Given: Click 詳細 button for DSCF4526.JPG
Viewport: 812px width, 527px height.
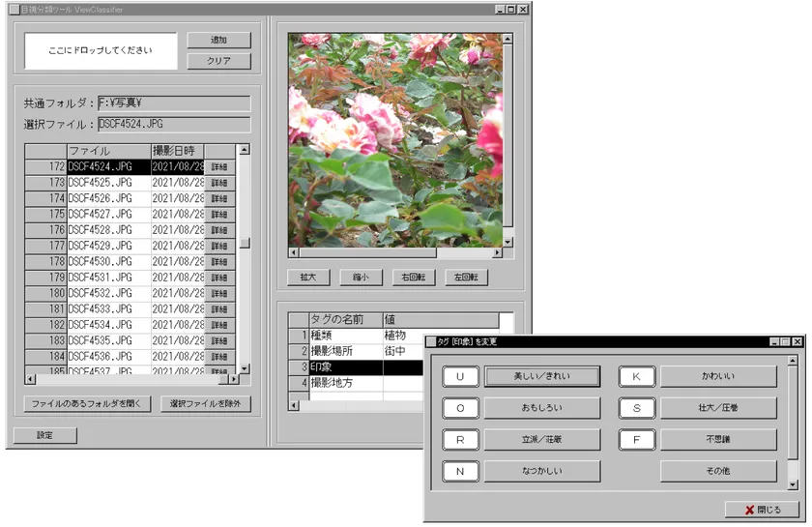Looking at the screenshot, I should (218, 198).
